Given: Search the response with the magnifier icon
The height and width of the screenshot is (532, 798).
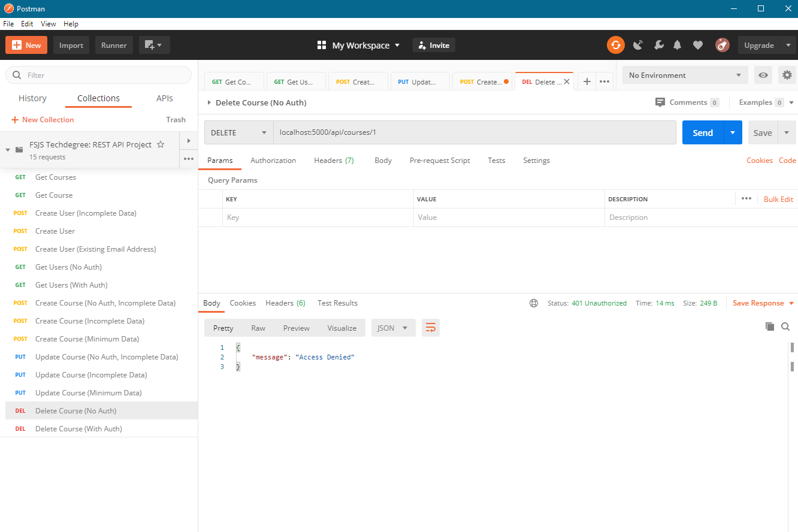Looking at the screenshot, I should [x=785, y=327].
